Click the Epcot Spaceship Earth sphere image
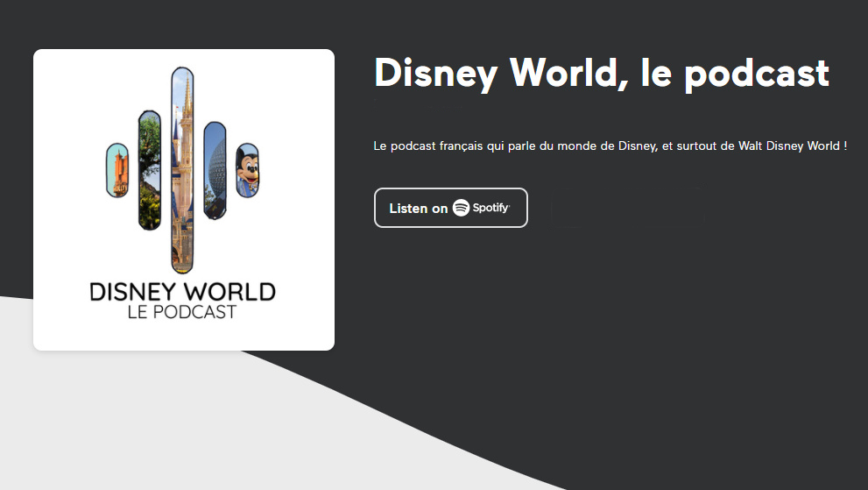Image resolution: width=868 pixels, height=490 pixels. click(x=215, y=170)
